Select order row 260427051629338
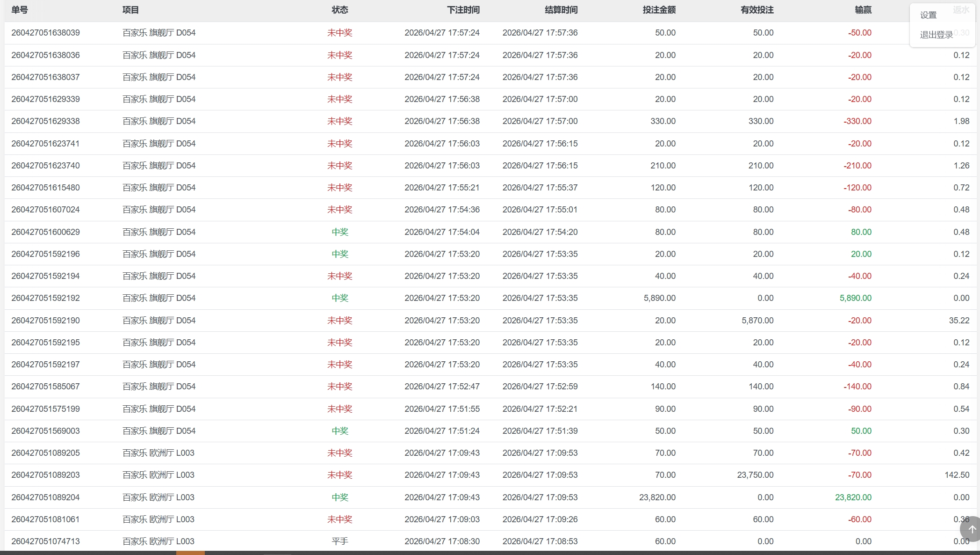This screenshot has width=980, height=555. 45,121
